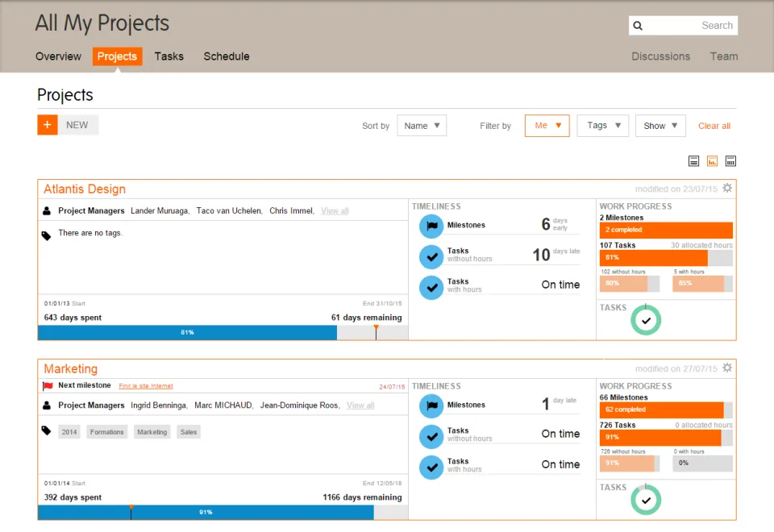
Task: Toggle the Formations tag in Marketing
Action: tap(106, 432)
